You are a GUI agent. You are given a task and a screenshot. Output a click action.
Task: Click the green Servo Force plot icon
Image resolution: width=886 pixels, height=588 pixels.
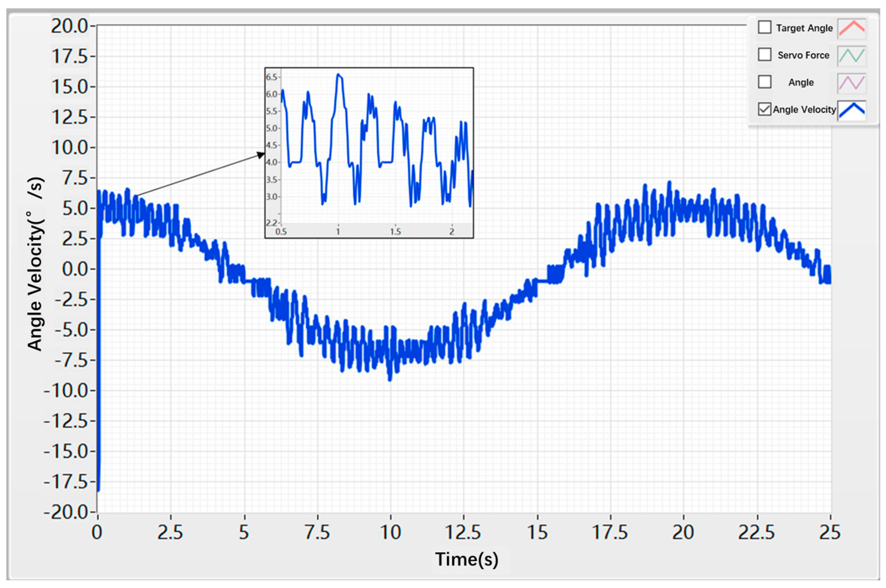852,56
